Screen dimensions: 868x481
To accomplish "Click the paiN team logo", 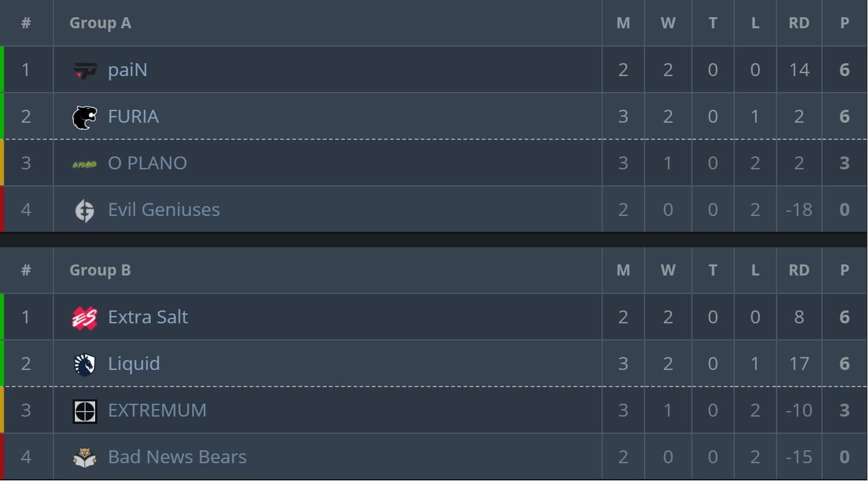I will pos(85,71).
